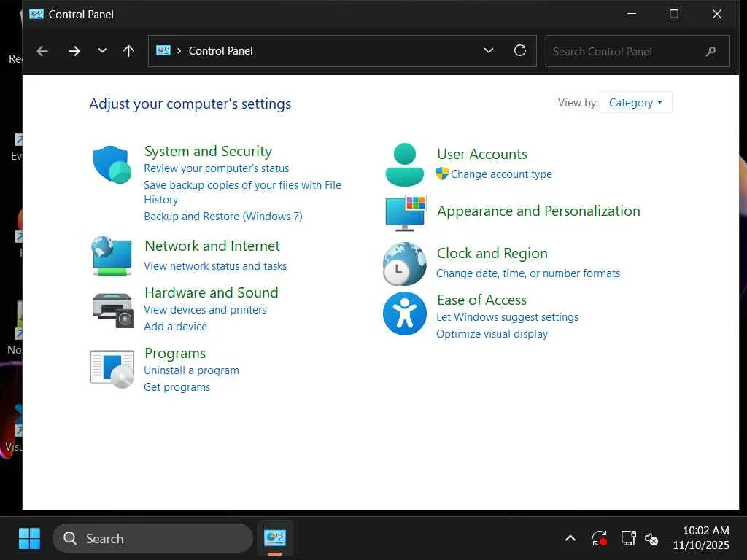Open System and Security category
This screenshot has width=747, height=560.
point(208,151)
